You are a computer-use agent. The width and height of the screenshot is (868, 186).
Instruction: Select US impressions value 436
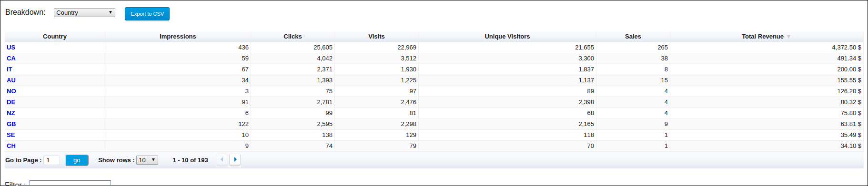[243, 48]
